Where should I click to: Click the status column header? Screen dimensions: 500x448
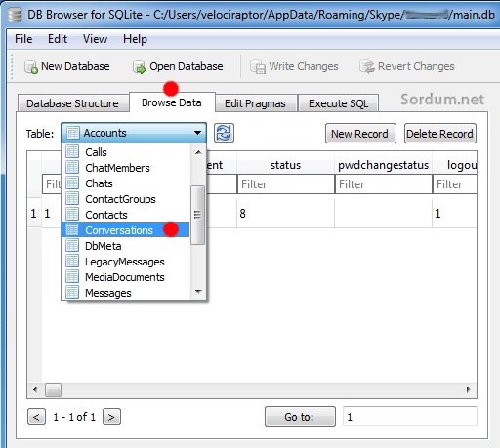click(285, 165)
